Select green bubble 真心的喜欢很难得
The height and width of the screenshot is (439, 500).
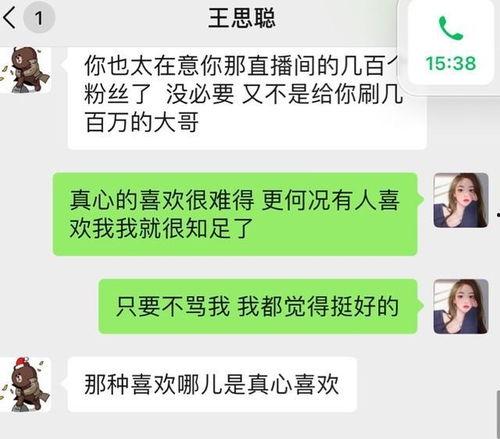tap(235, 214)
